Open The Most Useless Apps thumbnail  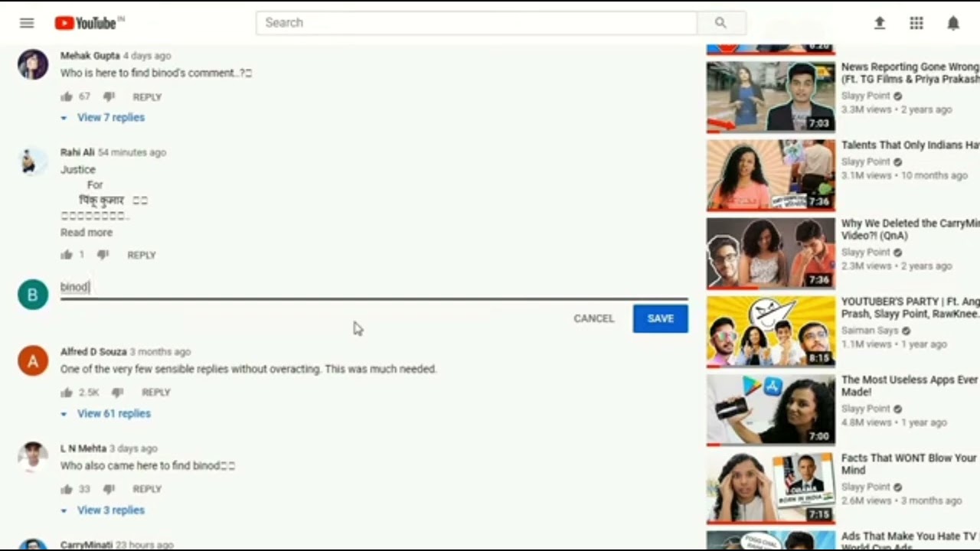point(771,409)
